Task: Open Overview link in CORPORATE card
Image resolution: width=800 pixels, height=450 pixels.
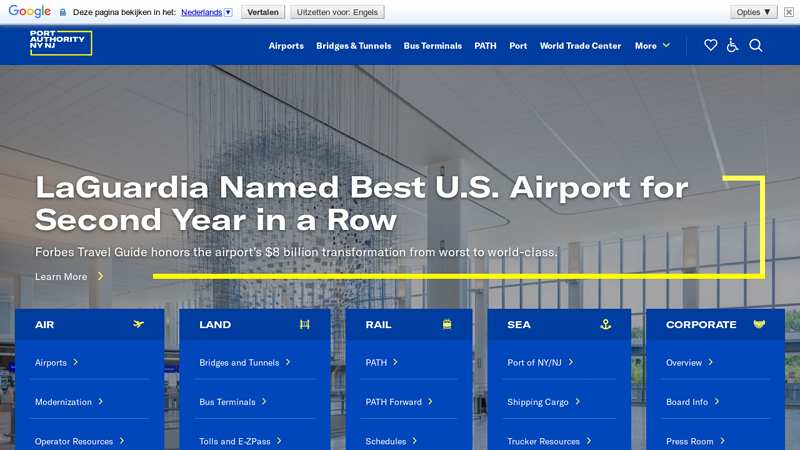Action: 689,362
